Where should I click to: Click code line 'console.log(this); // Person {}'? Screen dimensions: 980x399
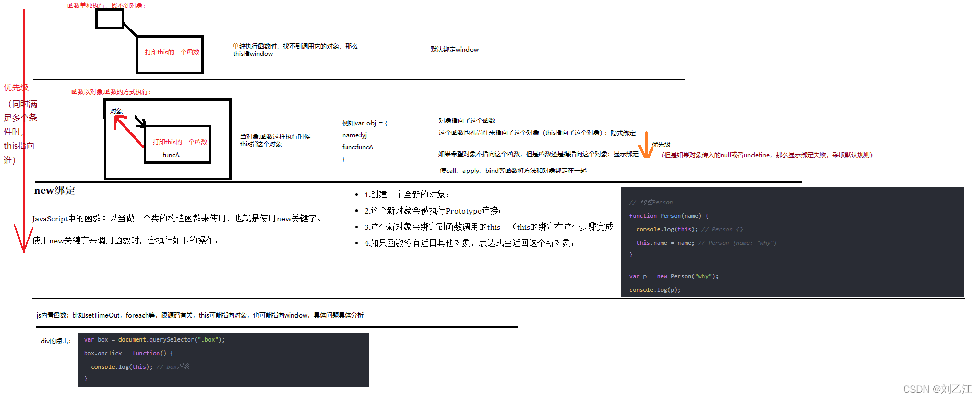(x=689, y=230)
